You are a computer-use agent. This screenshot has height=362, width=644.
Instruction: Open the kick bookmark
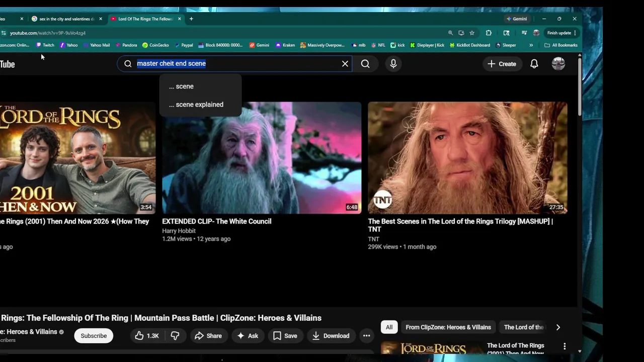click(397, 45)
